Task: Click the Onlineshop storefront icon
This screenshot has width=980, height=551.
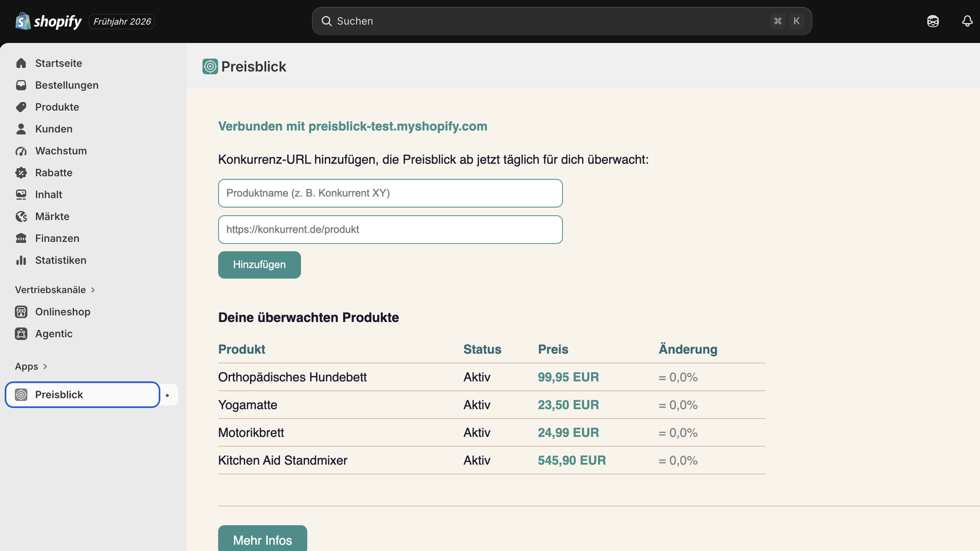Action: click(21, 312)
